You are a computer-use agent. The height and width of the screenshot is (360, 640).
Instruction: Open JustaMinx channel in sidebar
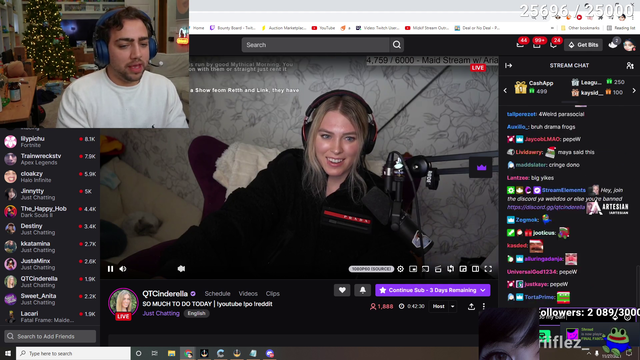click(x=50, y=264)
